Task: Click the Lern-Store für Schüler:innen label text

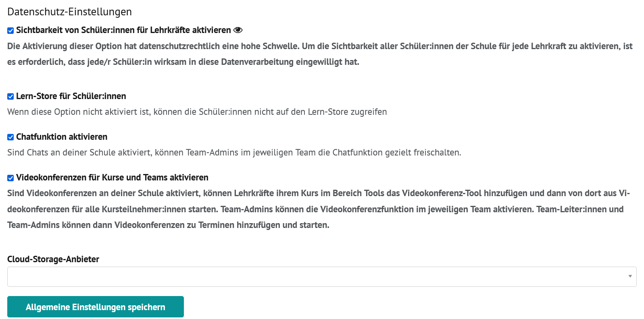Action: click(x=71, y=96)
